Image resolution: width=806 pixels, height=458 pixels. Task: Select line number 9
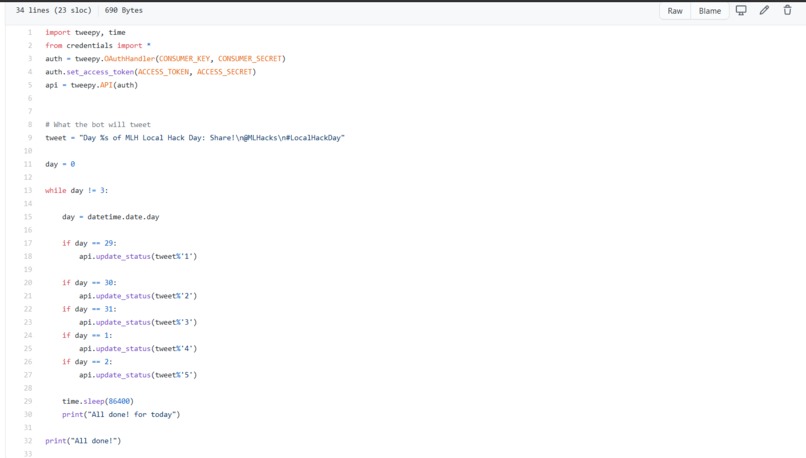pos(29,138)
